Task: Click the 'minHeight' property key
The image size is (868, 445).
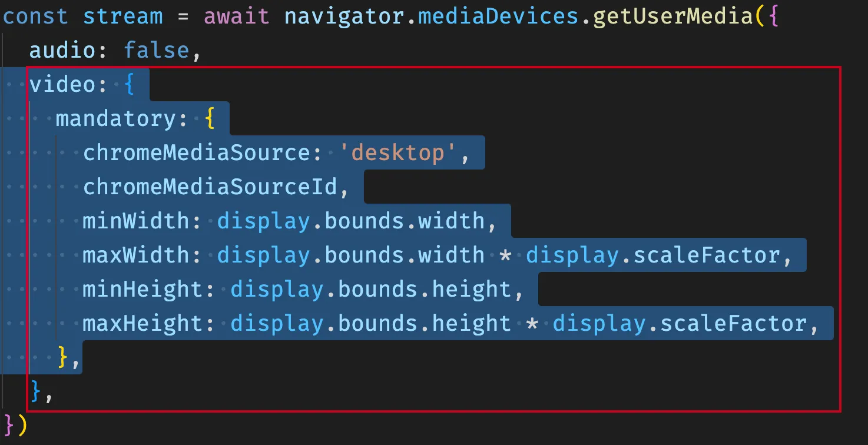Action: point(143,290)
